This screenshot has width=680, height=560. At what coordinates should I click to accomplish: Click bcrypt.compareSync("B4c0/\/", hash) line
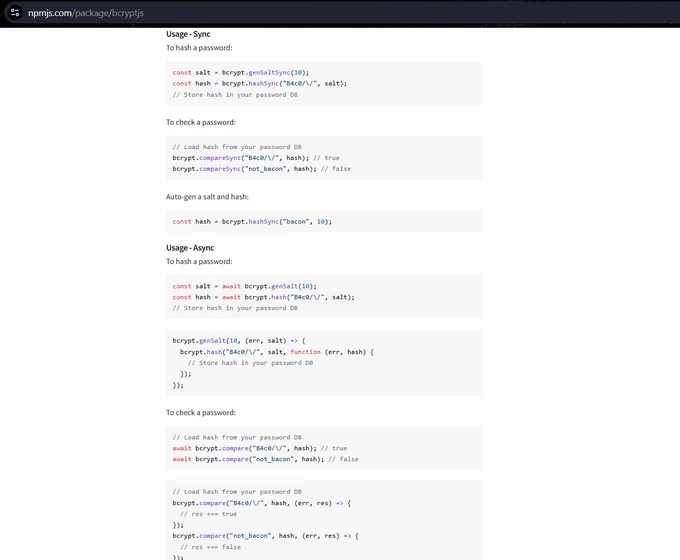pos(256,158)
